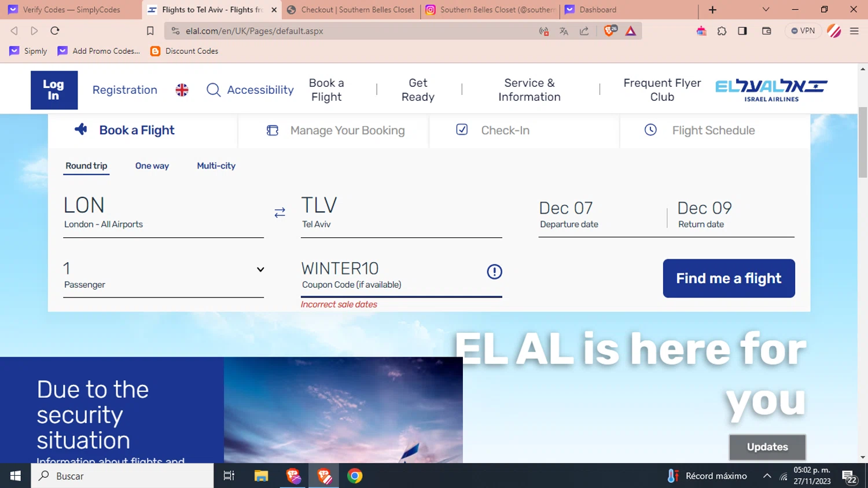Click TLV destination field
The image size is (868, 488).
tap(401, 213)
